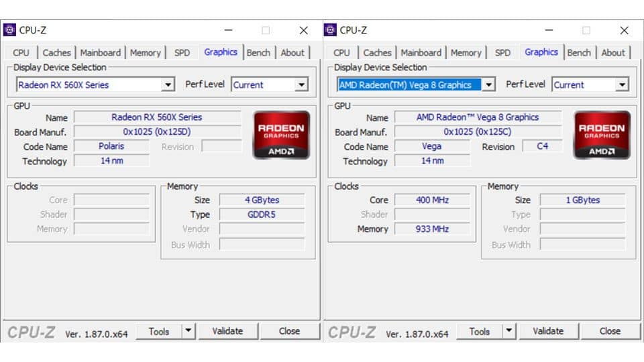Image resolution: width=644 pixels, height=362 pixels.
Task: Switch to Caches tab in left window
Action: pyautogui.click(x=56, y=53)
